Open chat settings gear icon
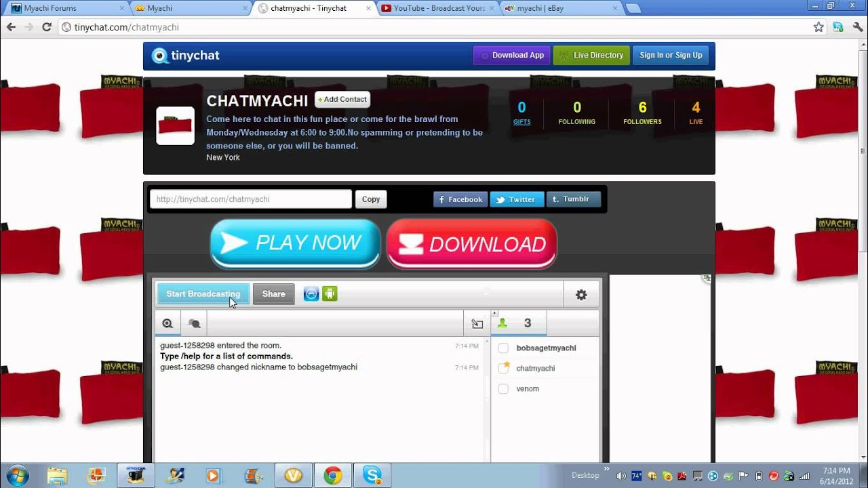The height and width of the screenshot is (488, 868). 581,295
